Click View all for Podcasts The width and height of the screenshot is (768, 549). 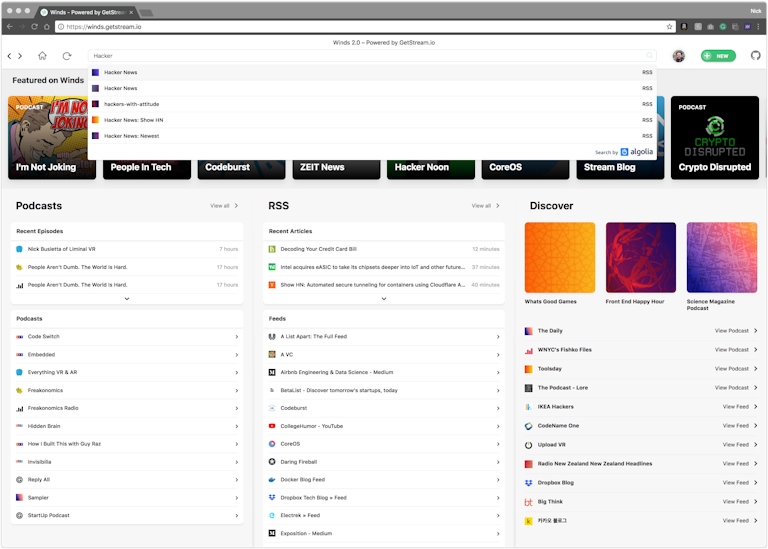[x=224, y=206]
